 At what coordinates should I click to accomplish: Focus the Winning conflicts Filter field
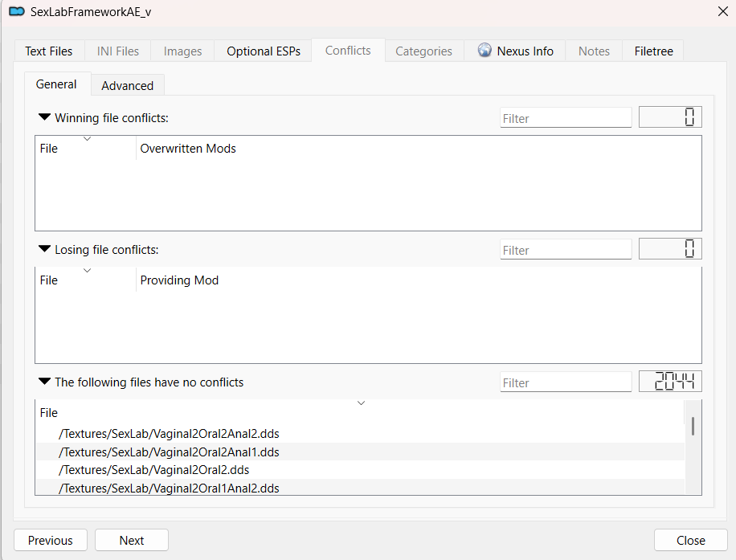pyautogui.click(x=566, y=118)
